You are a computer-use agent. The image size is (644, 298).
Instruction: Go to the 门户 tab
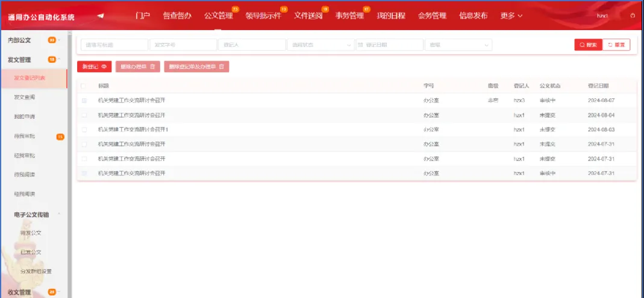point(143,16)
